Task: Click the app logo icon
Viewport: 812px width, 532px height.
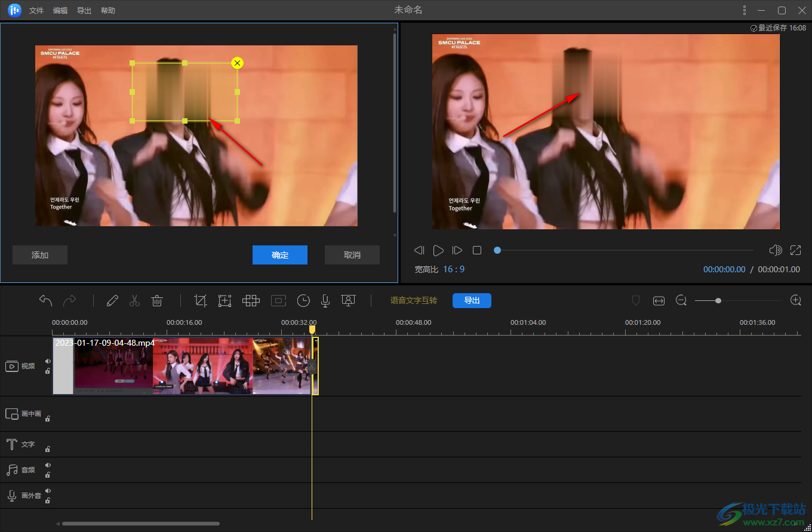Action: 14,10
